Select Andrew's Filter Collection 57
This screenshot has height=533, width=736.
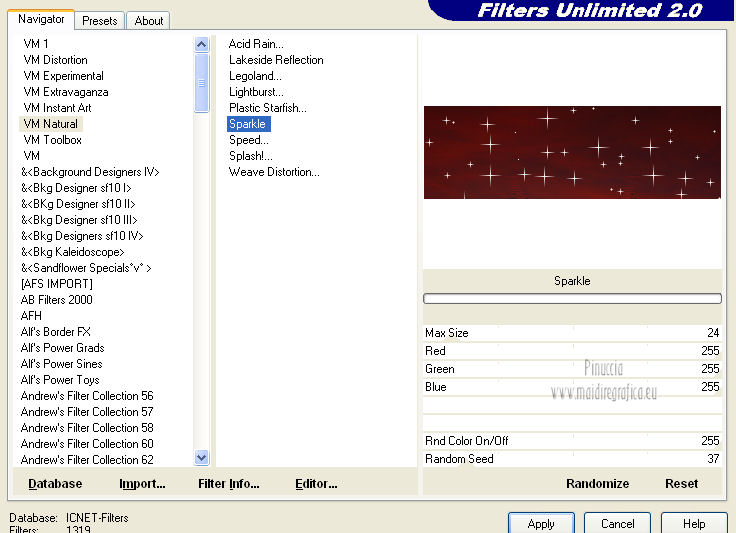point(87,412)
